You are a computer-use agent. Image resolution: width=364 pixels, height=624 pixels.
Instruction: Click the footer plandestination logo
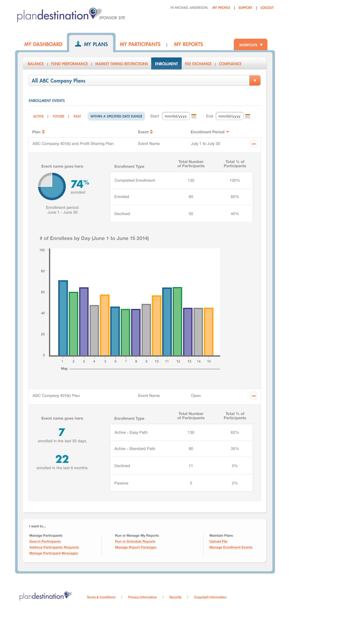coord(46,596)
